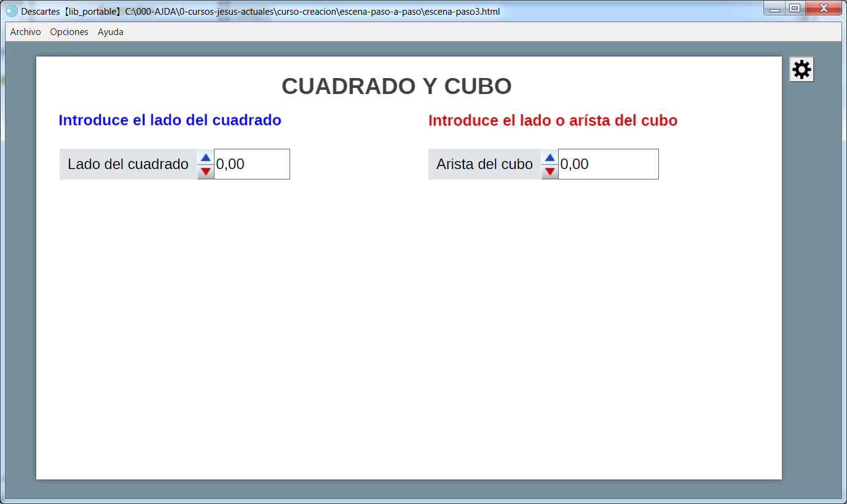
Task: Decrease Lado del cuadrado with red down arrow
Action: coord(206,171)
